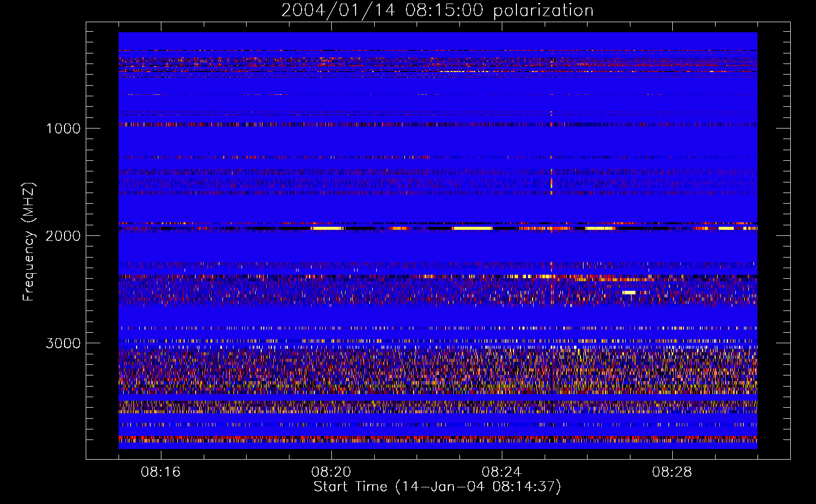The height and width of the screenshot is (504, 816).
Task: Click the "Frequency (MHZ)" axis title
Action: [x=29, y=241]
